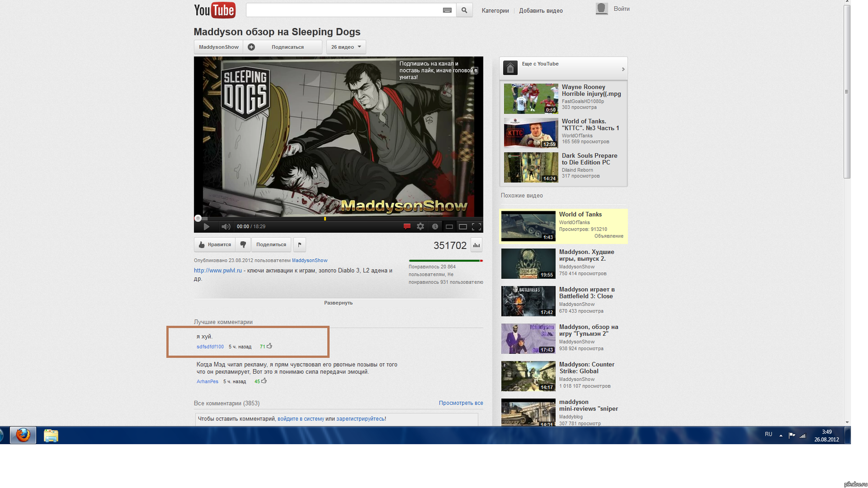This screenshot has height=488, width=868.
Task: Thumbs up the comment by ArhanPes
Action: pyautogui.click(x=264, y=381)
